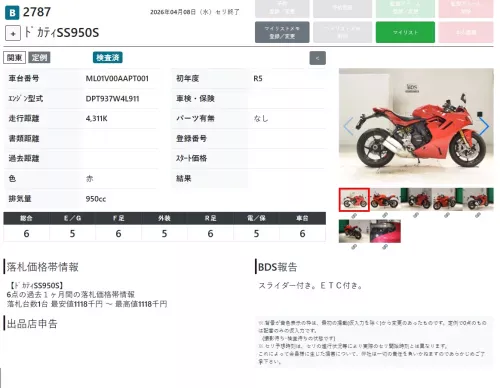Click the green マイリスト button

[x=405, y=32]
